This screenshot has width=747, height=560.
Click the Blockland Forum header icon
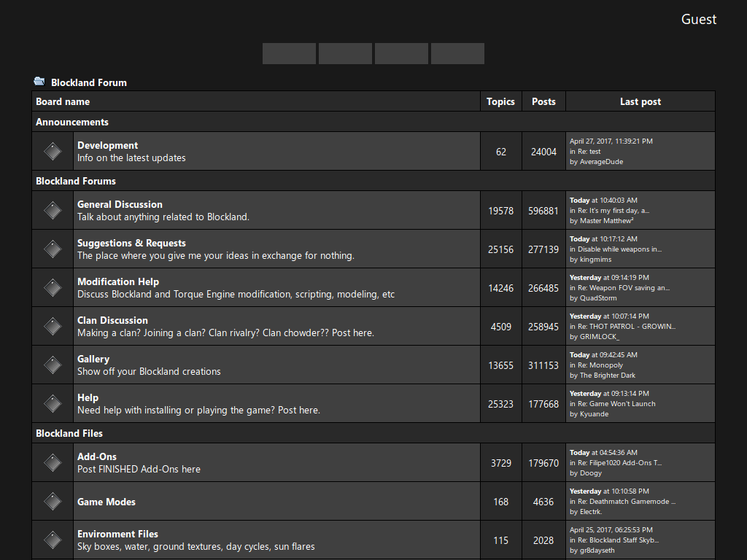39,82
